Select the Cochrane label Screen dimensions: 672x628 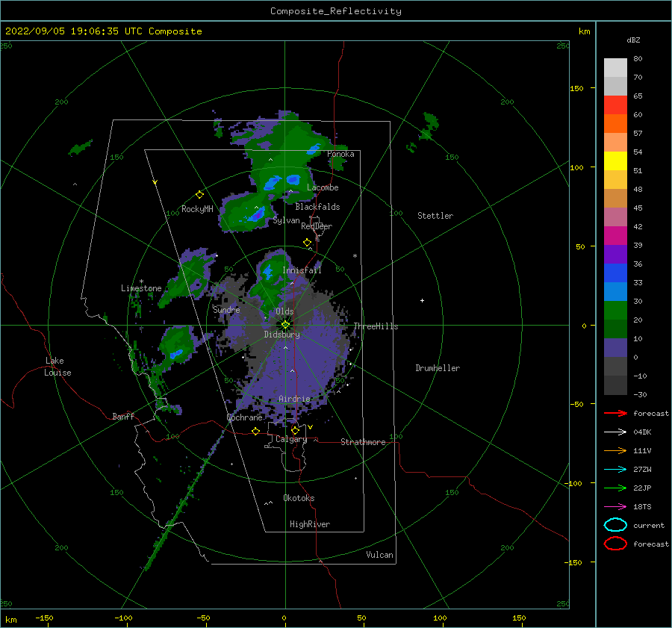coord(244,417)
